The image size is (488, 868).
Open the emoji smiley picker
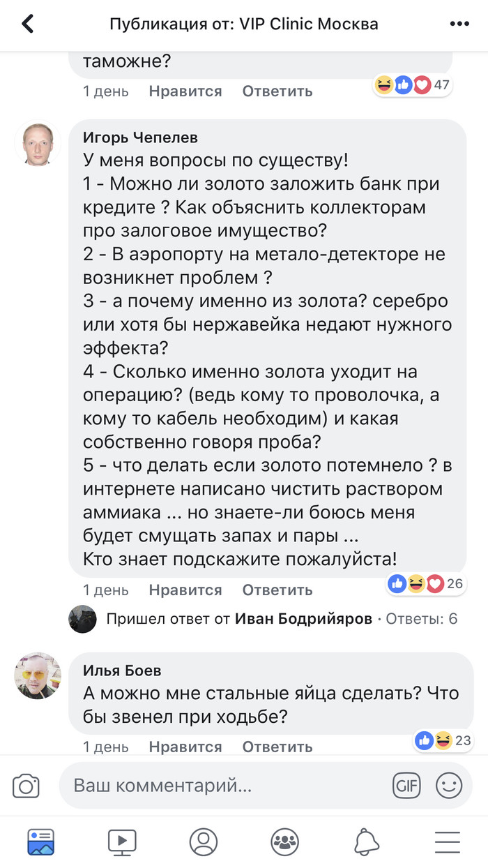click(x=449, y=786)
